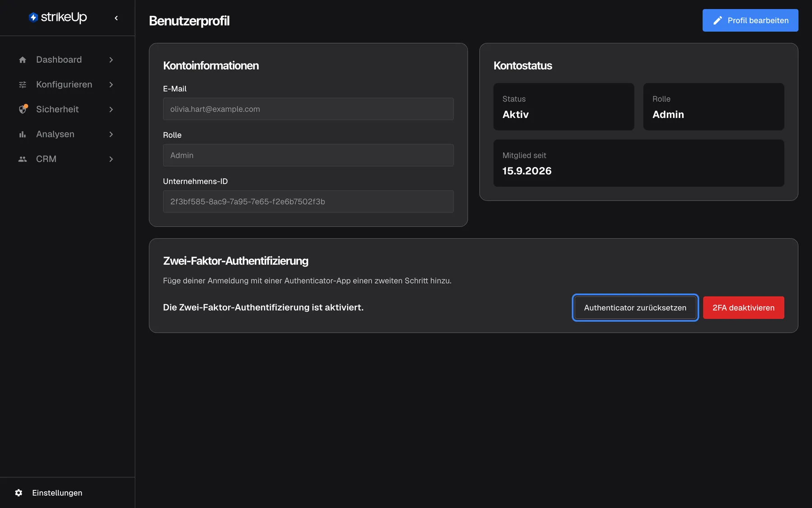Click the Unternehmens-ID input field

tap(308, 201)
